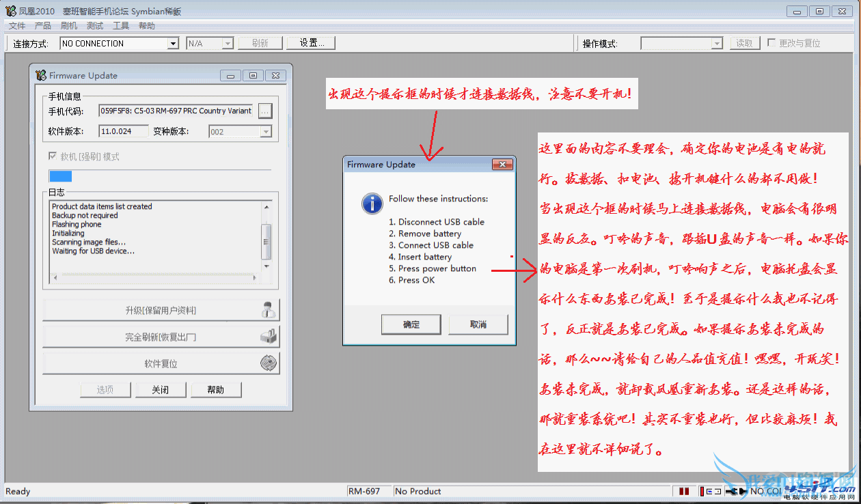
Task: Open the 文件 menu
Action: point(17,26)
